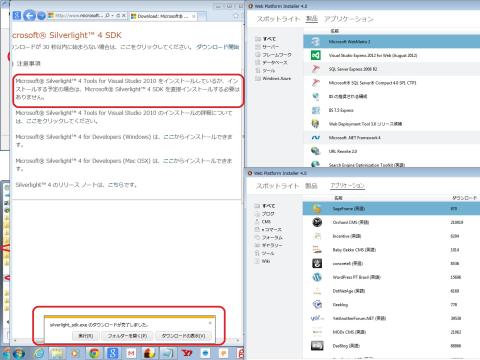Launch Internet Explorer from the taskbar
Image resolution: width=480 pixels, height=360 pixels.
[x=39, y=353]
